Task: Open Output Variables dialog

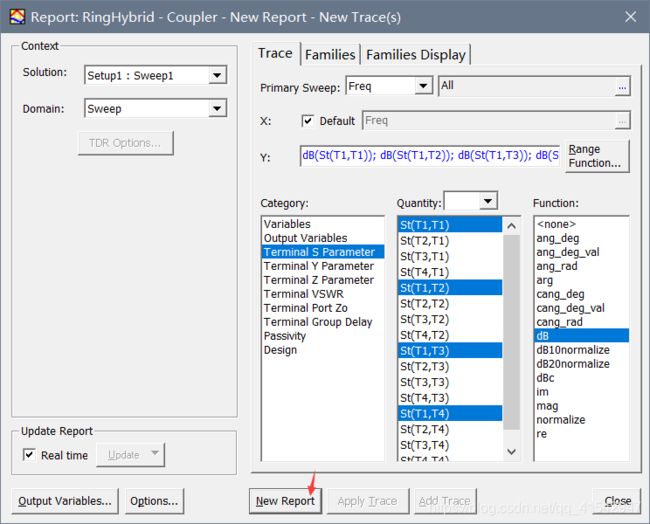Action: (x=65, y=501)
